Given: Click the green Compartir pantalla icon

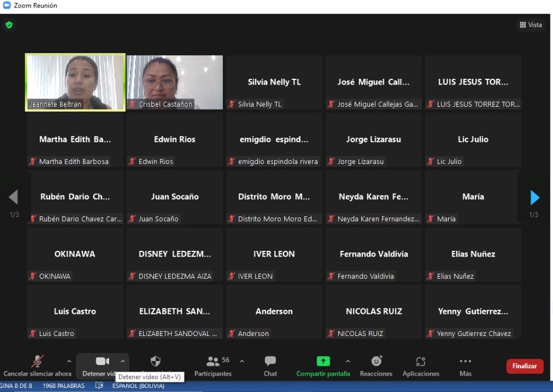Looking at the screenshot, I should [323, 362].
